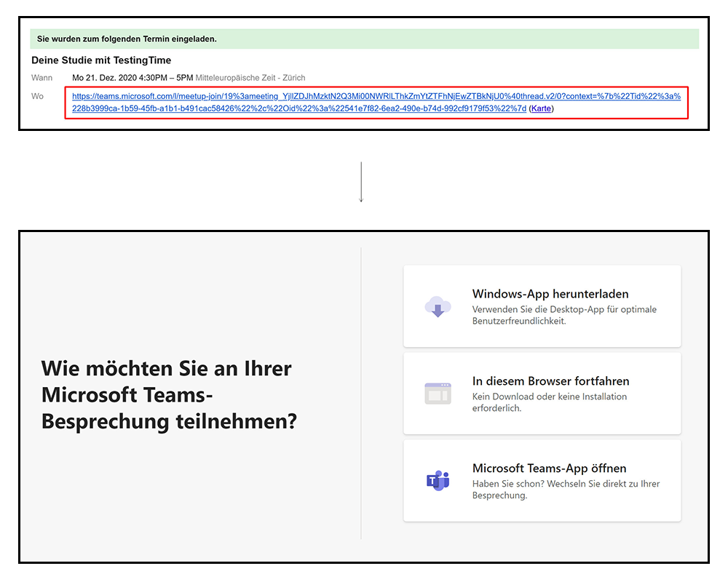Choose Microsoft Teams-App öffnen option

[542, 481]
